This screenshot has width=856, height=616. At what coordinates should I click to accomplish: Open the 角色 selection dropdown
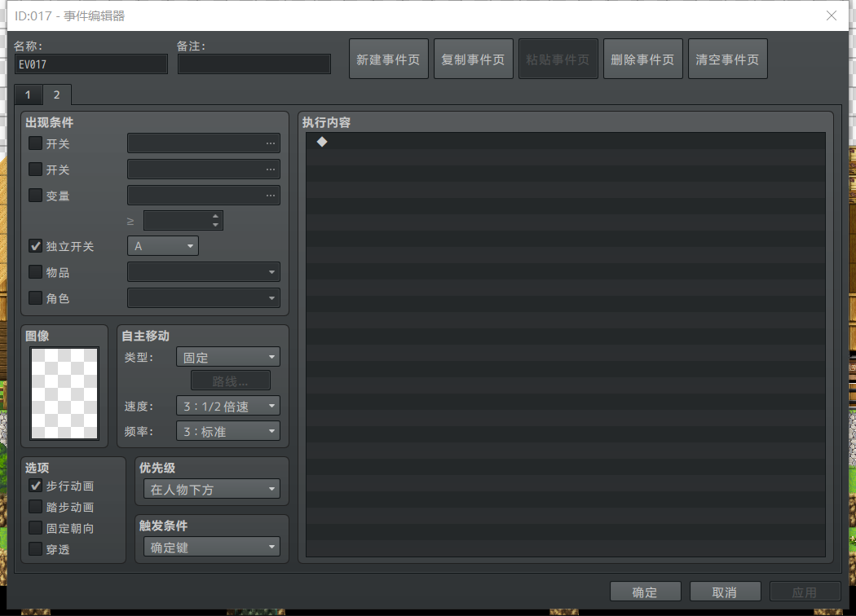pyautogui.click(x=204, y=298)
